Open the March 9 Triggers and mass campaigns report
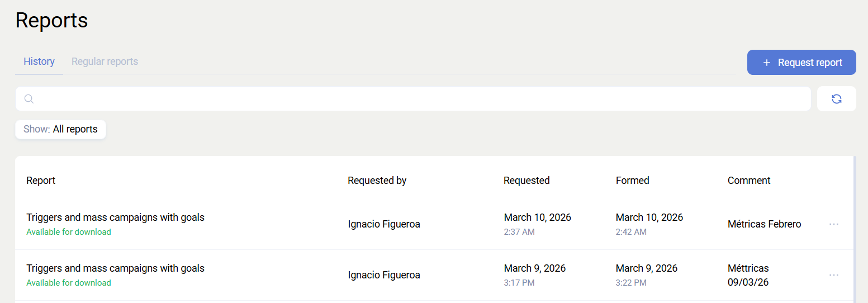 coord(115,268)
